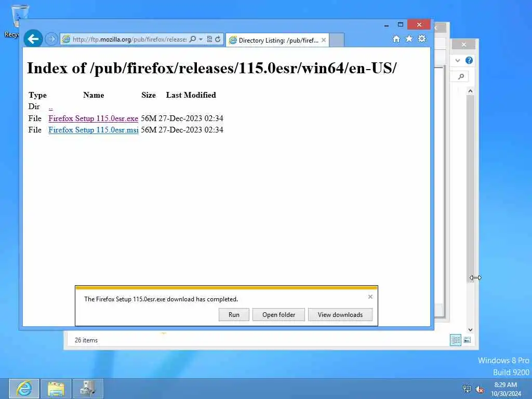
Task: Click the 'Last Modified' column header
Action: 191,95
